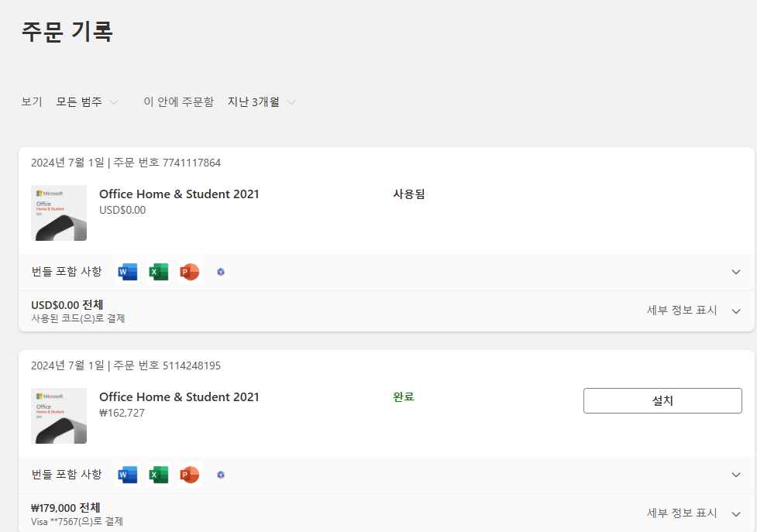Click Word icon in order 7741117864 bundle
The height and width of the screenshot is (532, 757).
click(x=128, y=272)
